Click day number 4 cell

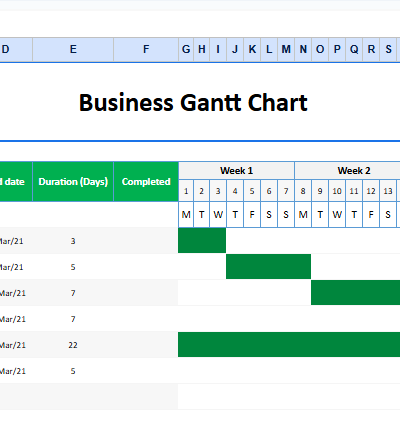(x=235, y=191)
